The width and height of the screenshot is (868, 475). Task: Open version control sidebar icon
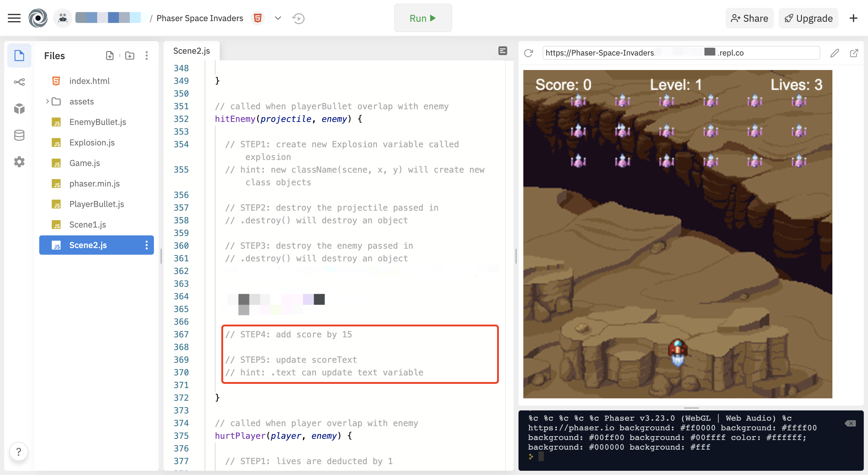[x=19, y=82]
